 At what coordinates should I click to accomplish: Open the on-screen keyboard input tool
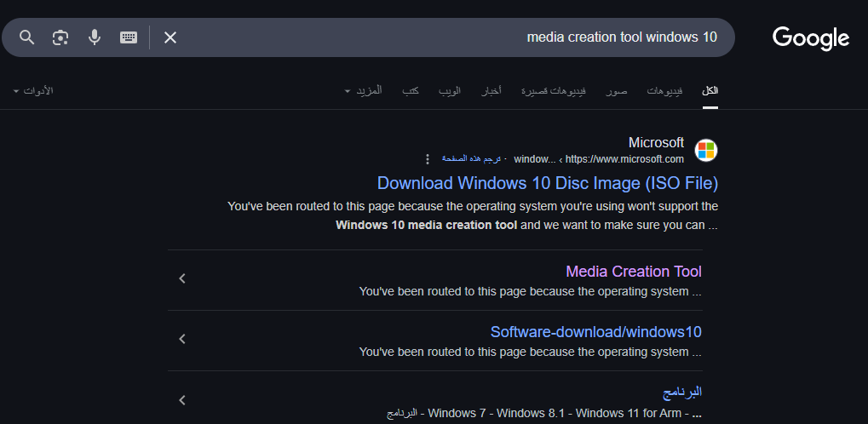click(129, 37)
